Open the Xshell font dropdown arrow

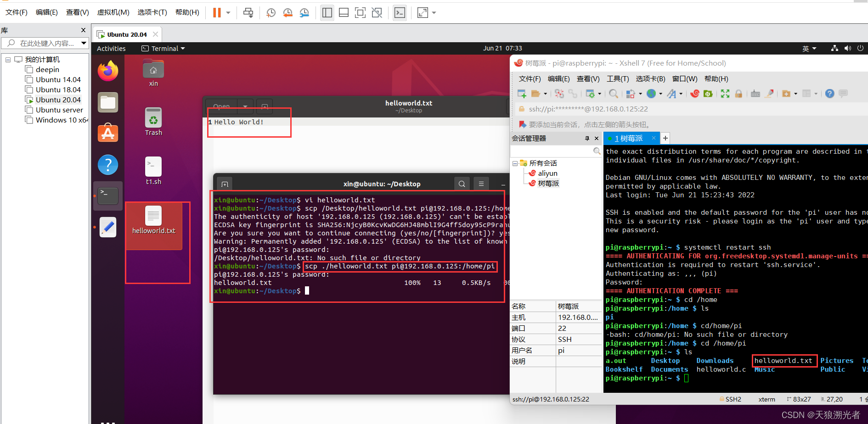click(x=681, y=94)
